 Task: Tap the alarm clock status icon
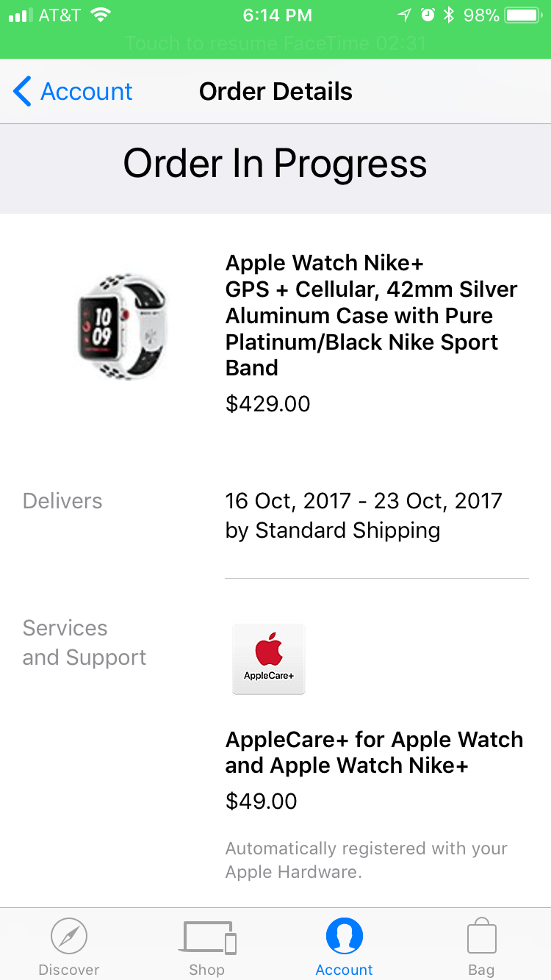[427, 15]
